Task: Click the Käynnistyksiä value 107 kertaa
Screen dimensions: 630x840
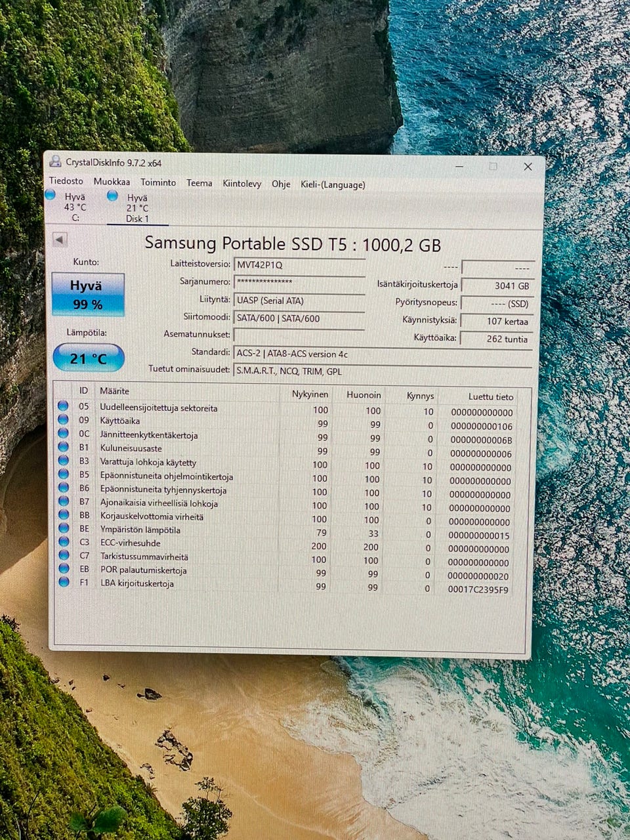Action: pos(497,321)
